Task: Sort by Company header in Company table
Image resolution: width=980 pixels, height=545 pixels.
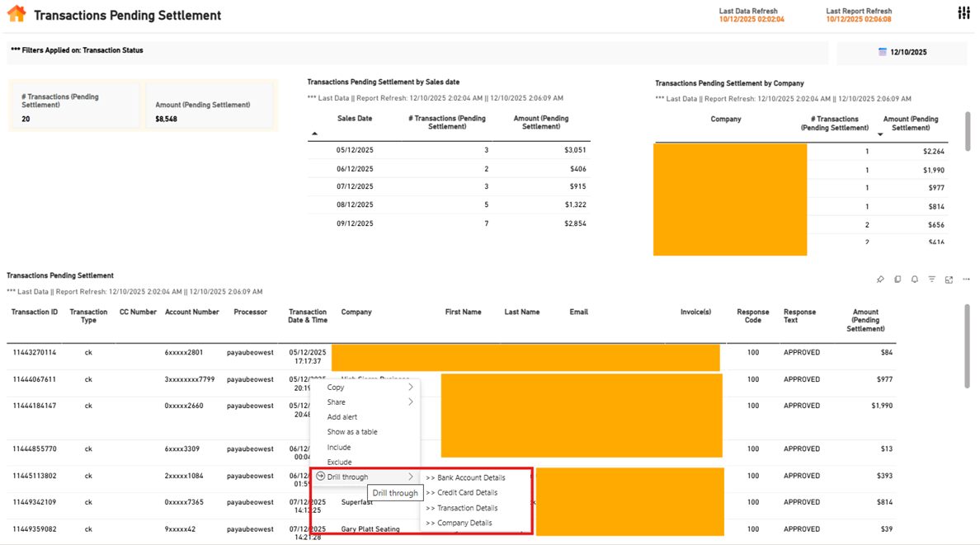Action: [726, 119]
